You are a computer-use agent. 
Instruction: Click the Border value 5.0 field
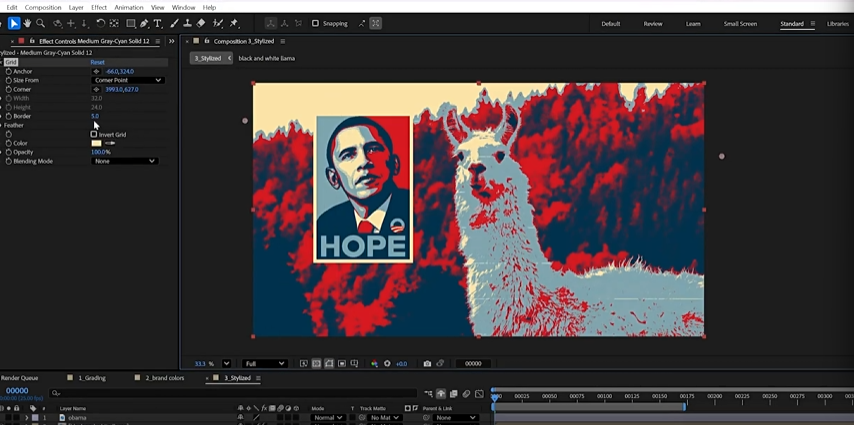[95, 116]
